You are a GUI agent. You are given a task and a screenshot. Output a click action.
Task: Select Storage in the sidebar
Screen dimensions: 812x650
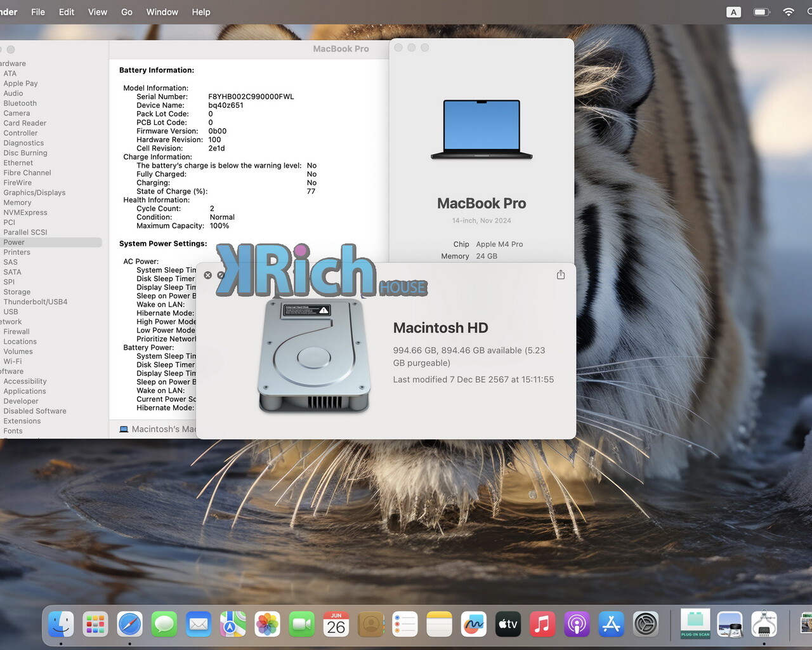click(17, 292)
